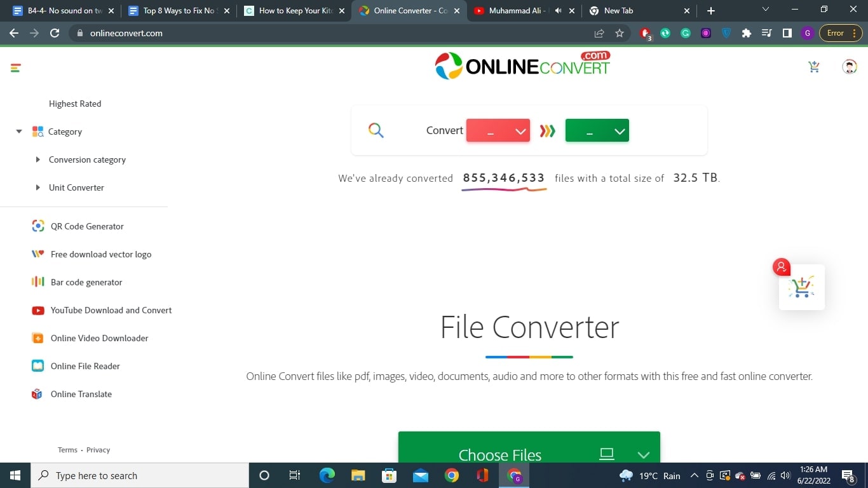Click the Online File Reader icon
This screenshot has width=868, height=488.
tap(38, 366)
